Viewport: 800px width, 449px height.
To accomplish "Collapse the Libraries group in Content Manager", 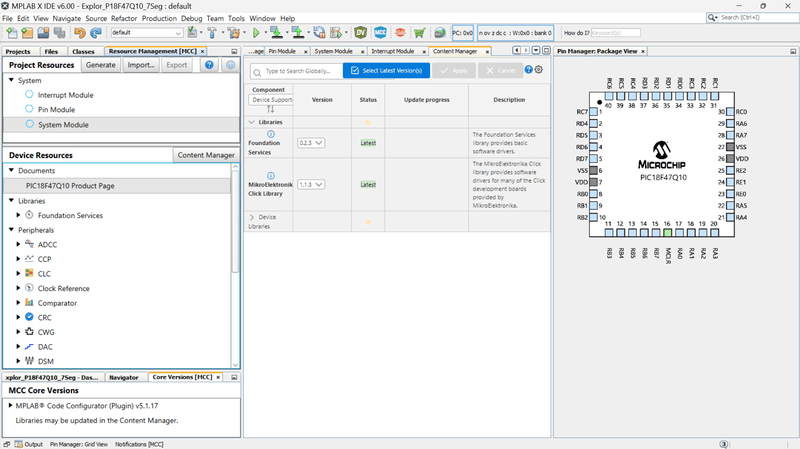I will coord(252,122).
